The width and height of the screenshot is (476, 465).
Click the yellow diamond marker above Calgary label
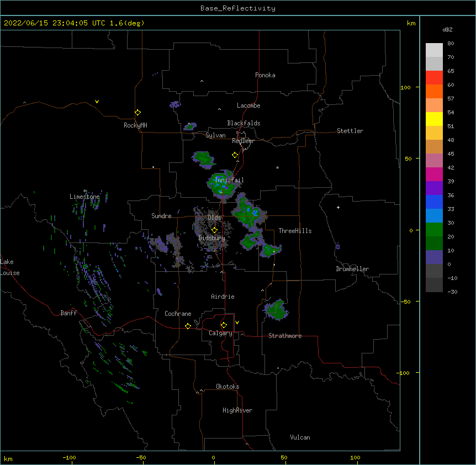click(224, 325)
